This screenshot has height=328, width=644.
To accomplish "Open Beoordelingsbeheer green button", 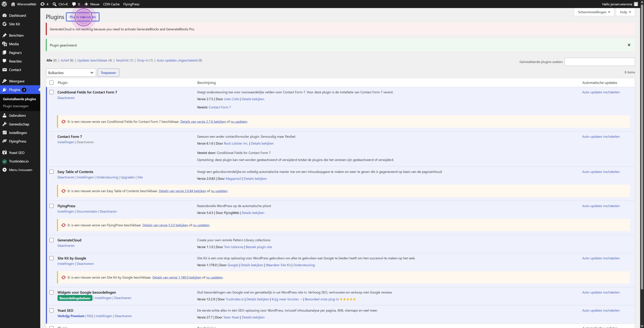I will tap(75, 298).
